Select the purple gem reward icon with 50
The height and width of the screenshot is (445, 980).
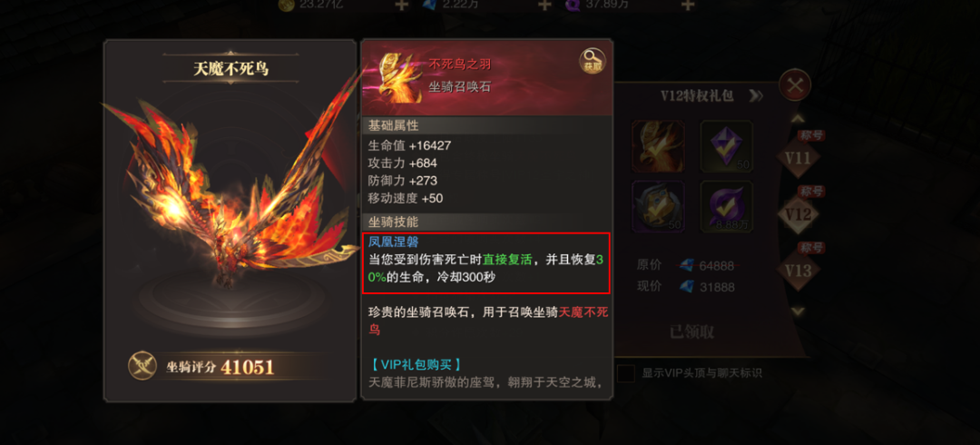(726, 146)
